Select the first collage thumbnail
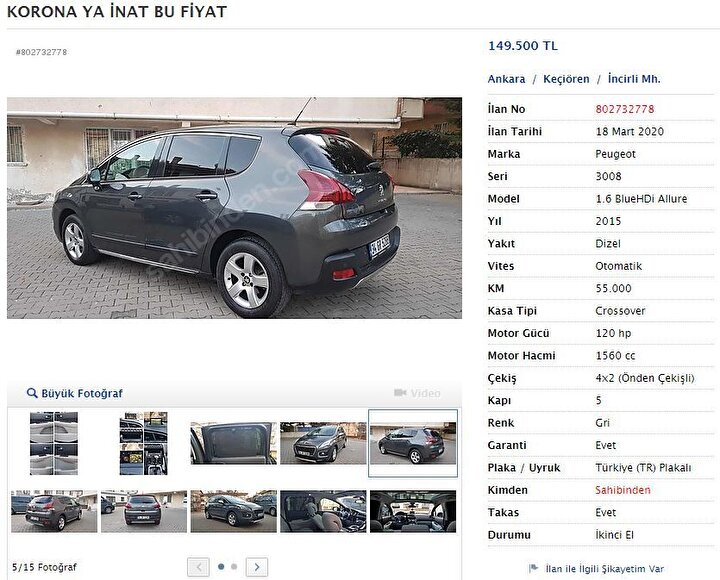The width and height of the screenshot is (720, 580). [54, 443]
